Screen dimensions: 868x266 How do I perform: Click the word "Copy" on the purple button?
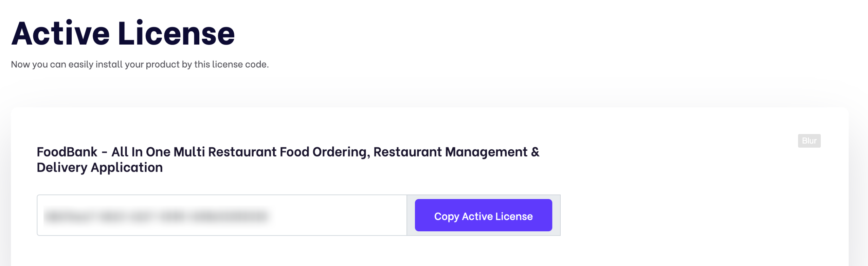[446, 216]
